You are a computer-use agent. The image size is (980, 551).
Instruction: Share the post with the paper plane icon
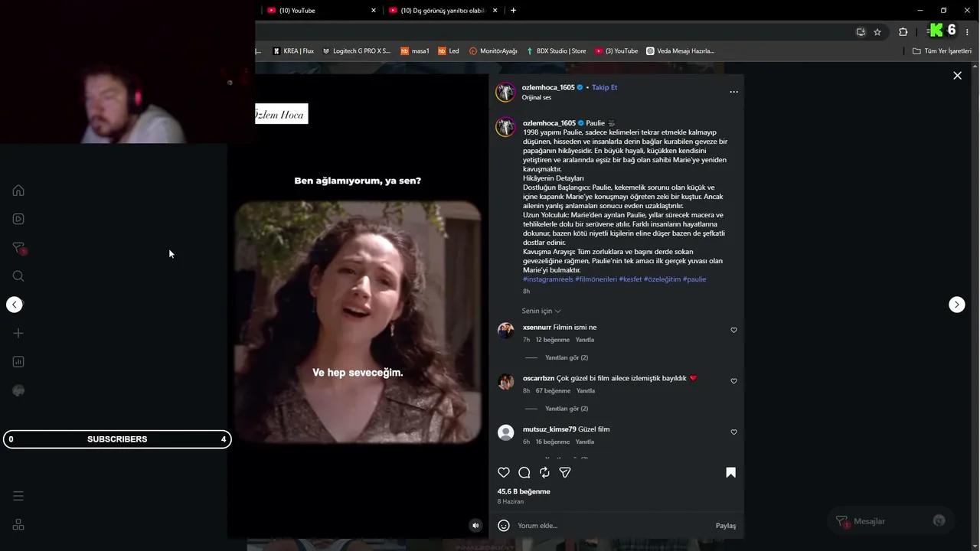click(565, 473)
